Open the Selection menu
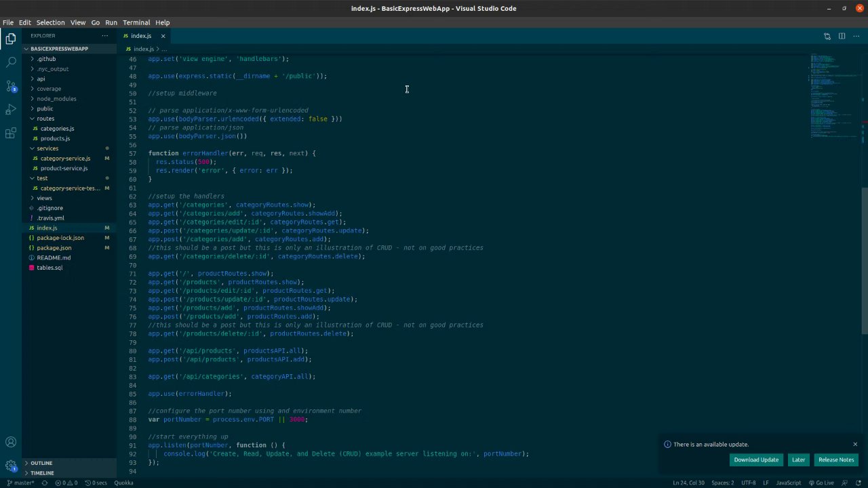The width and height of the screenshot is (868, 488). tap(50, 22)
